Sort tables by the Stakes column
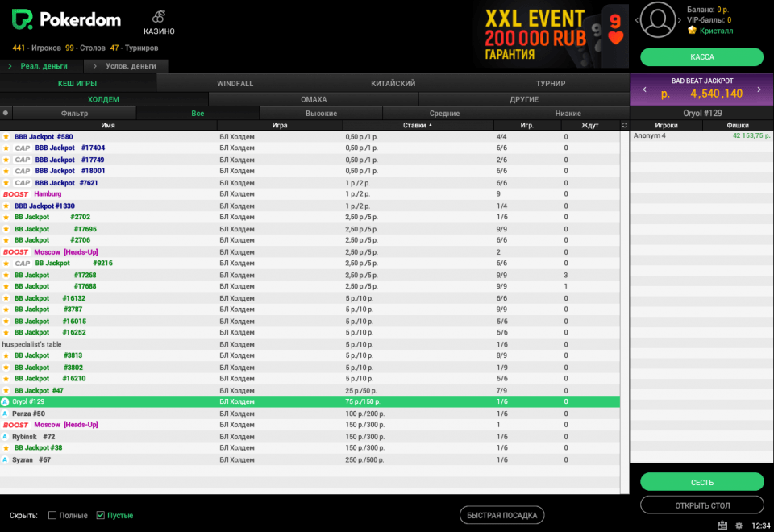 tap(417, 125)
